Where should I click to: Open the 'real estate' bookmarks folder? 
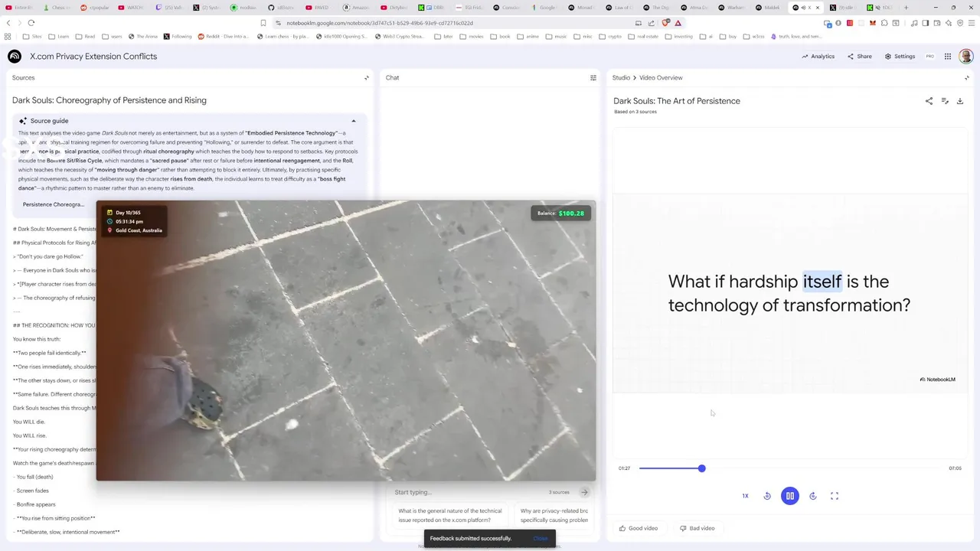(642, 36)
